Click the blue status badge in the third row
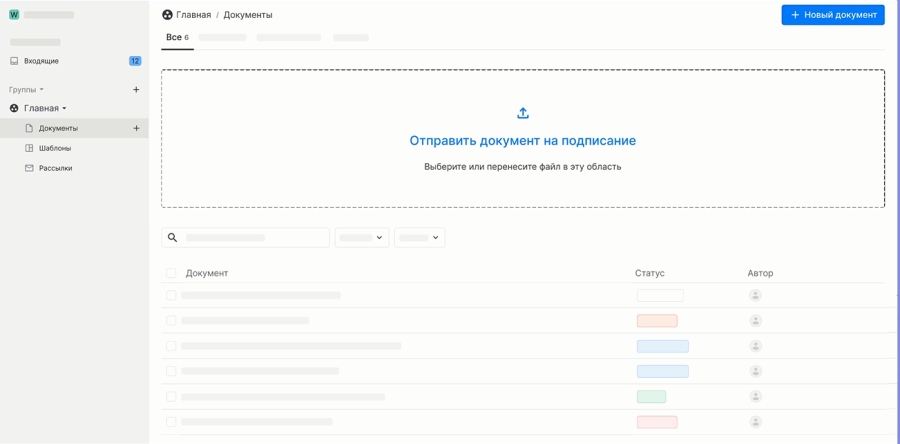The width and height of the screenshot is (900, 444). pos(663,346)
